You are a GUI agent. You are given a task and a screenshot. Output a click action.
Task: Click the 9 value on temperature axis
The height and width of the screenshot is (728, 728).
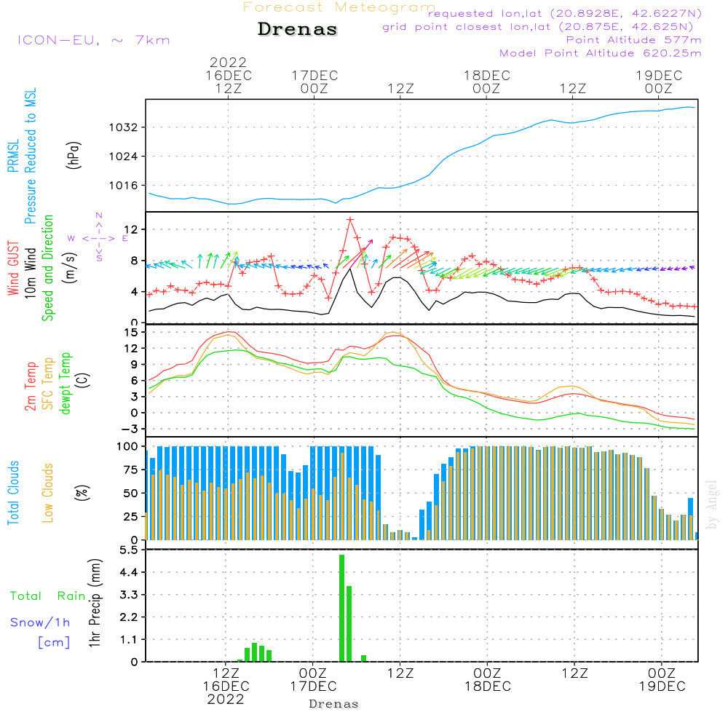pyautogui.click(x=134, y=365)
